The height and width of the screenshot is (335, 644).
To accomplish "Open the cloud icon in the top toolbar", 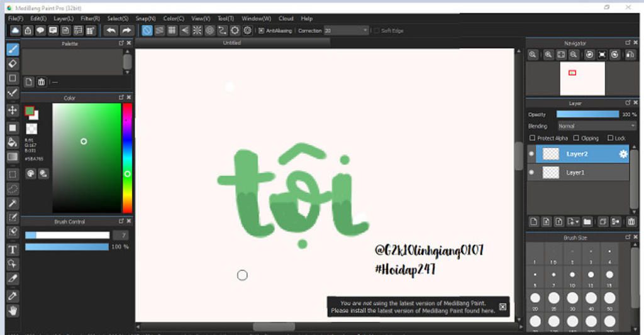I will pyautogui.click(x=15, y=30).
